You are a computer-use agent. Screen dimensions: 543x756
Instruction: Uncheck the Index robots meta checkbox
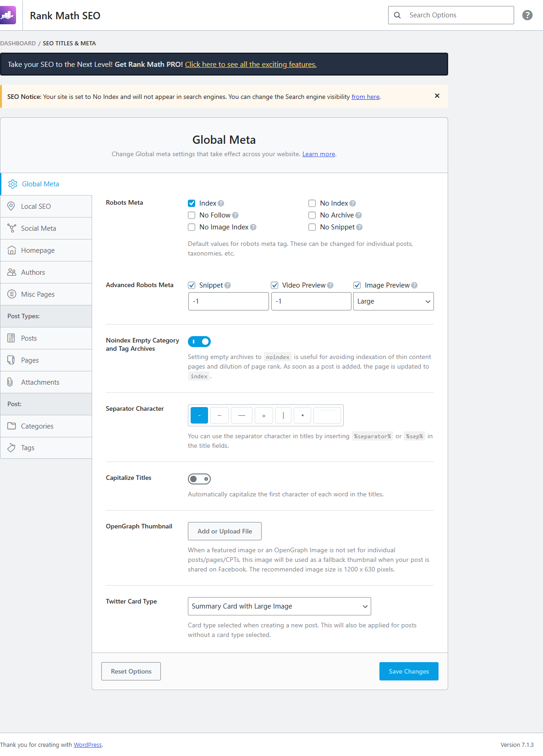(192, 203)
